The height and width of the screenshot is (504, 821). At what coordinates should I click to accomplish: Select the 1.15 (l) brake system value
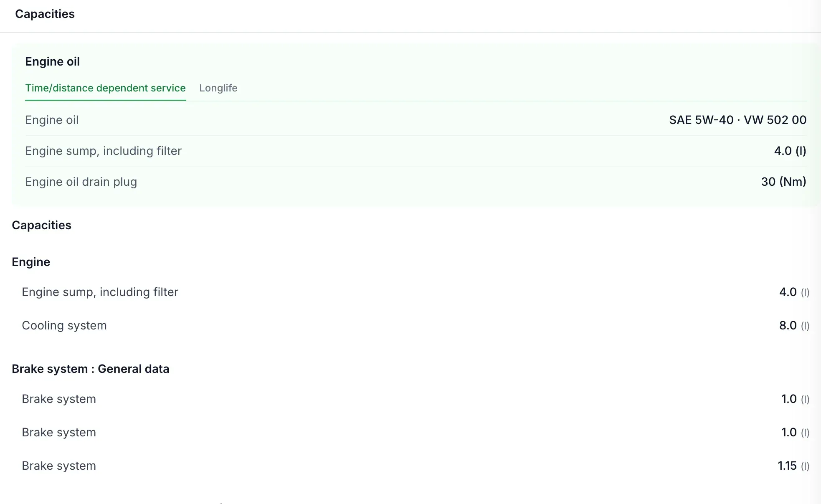(x=793, y=466)
